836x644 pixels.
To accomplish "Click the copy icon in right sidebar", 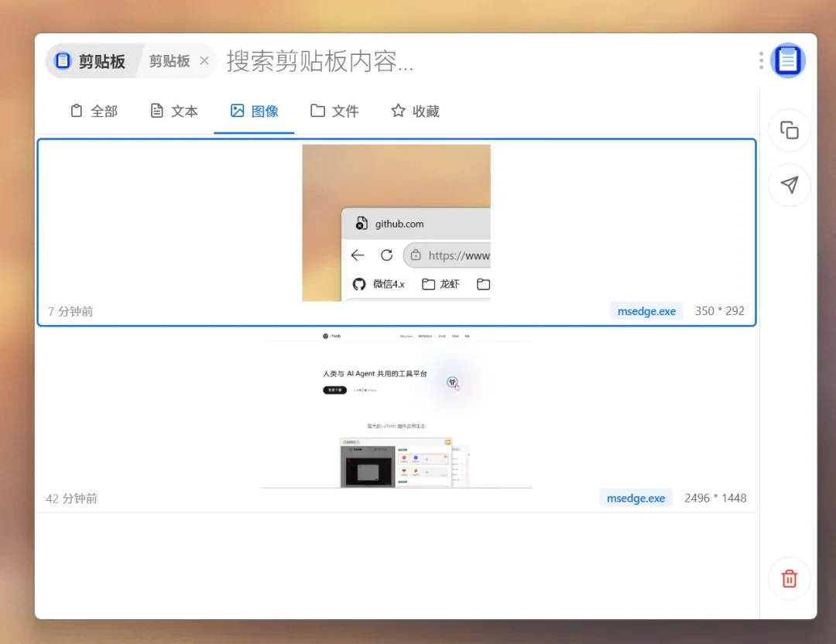I will click(x=789, y=130).
